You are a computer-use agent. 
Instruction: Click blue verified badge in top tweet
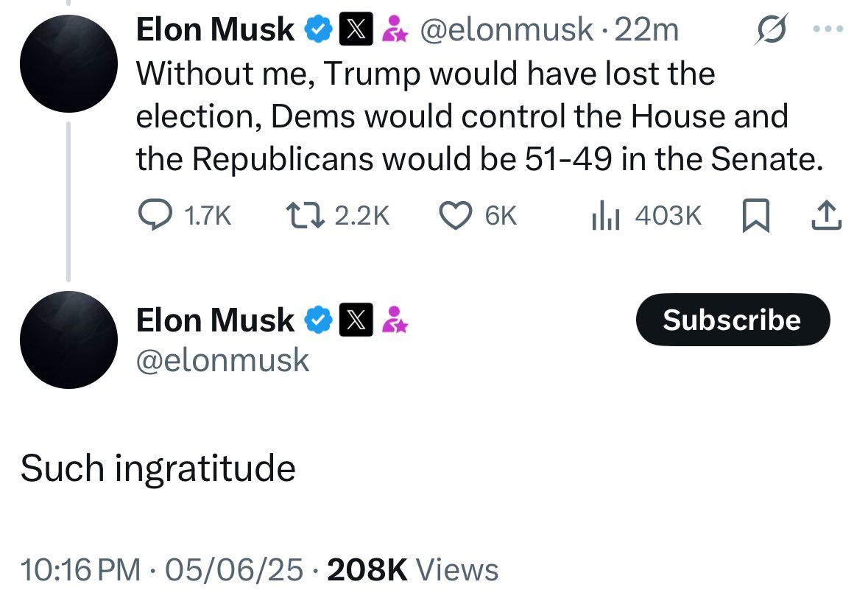point(318,29)
